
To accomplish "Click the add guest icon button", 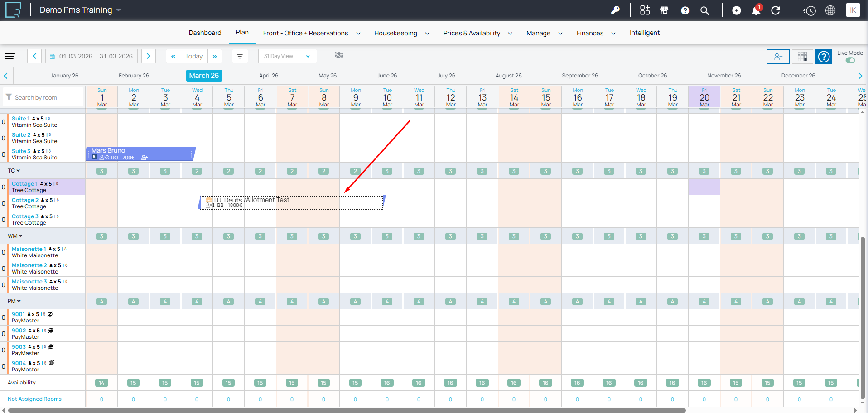I will tap(778, 57).
